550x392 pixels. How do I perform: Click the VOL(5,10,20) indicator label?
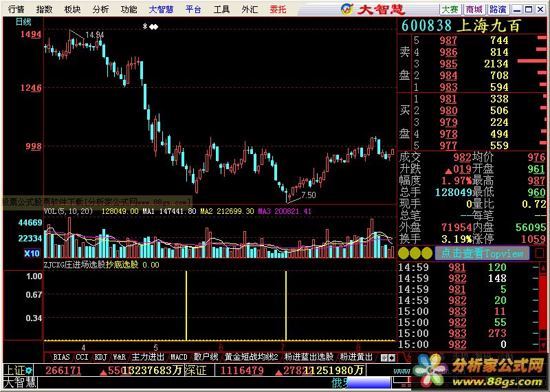(x=68, y=211)
